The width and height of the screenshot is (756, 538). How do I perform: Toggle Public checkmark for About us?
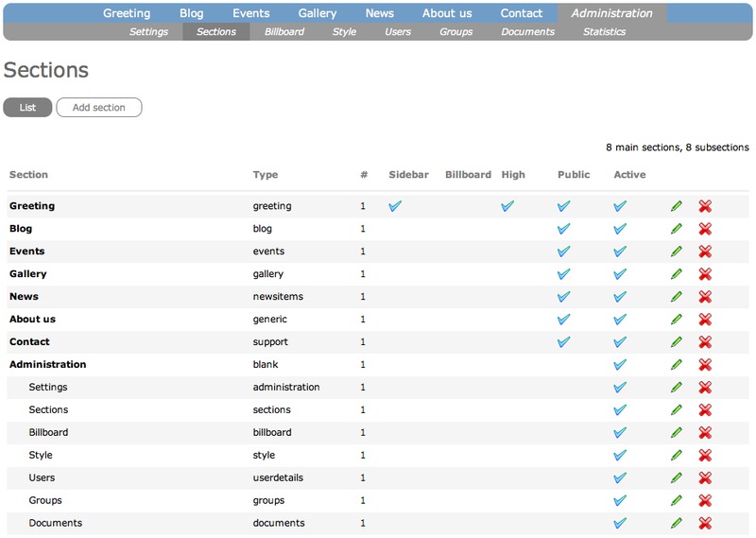564,320
